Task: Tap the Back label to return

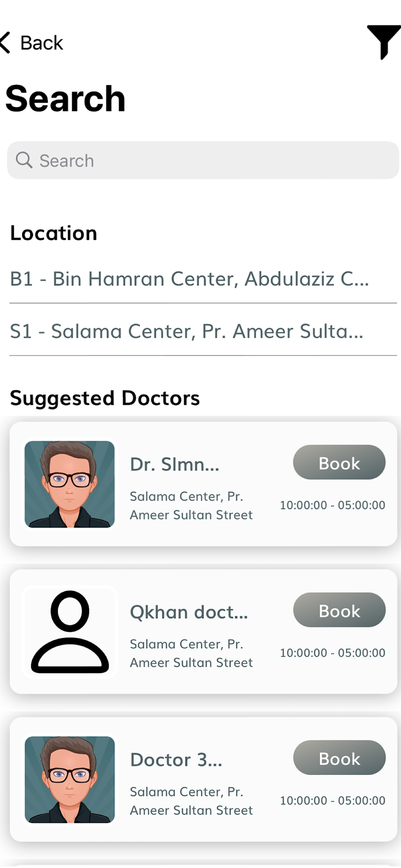Action: [42, 42]
